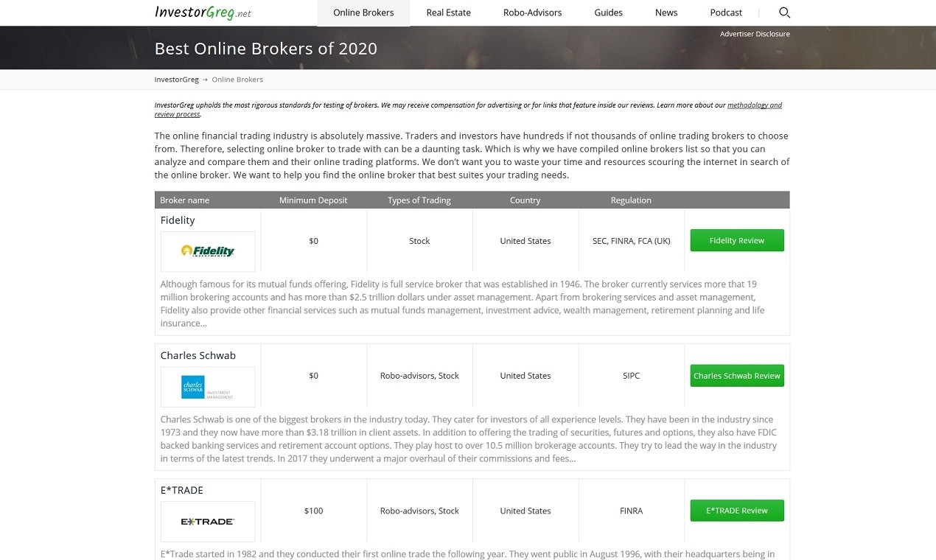Click the E*TRADE logo thumbnail
936x560 pixels.
click(x=208, y=522)
